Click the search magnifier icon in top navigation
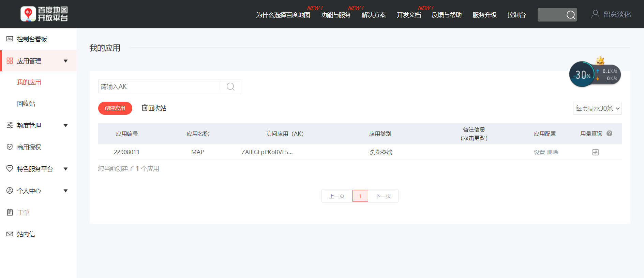The width and height of the screenshot is (644, 278). tap(571, 15)
